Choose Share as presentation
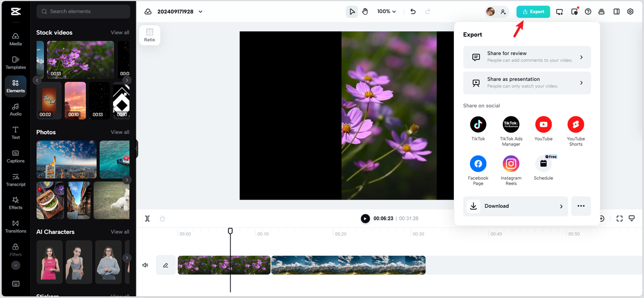644x298 pixels. [x=527, y=83]
